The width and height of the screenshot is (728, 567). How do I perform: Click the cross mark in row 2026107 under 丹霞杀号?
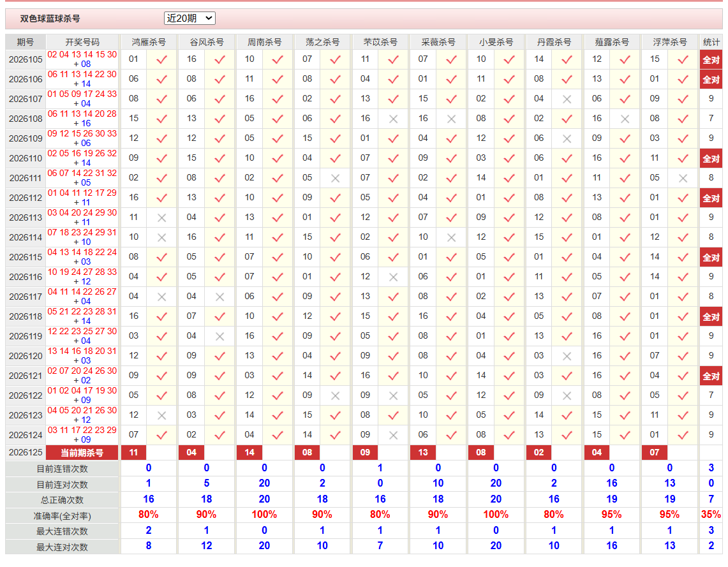pyautogui.click(x=567, y=99)
